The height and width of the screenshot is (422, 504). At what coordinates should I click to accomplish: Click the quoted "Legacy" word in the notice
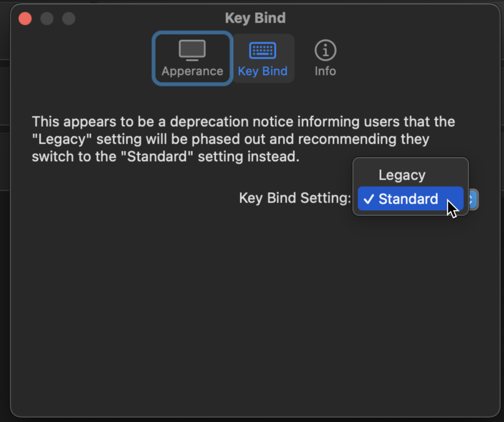coord(62,139)
